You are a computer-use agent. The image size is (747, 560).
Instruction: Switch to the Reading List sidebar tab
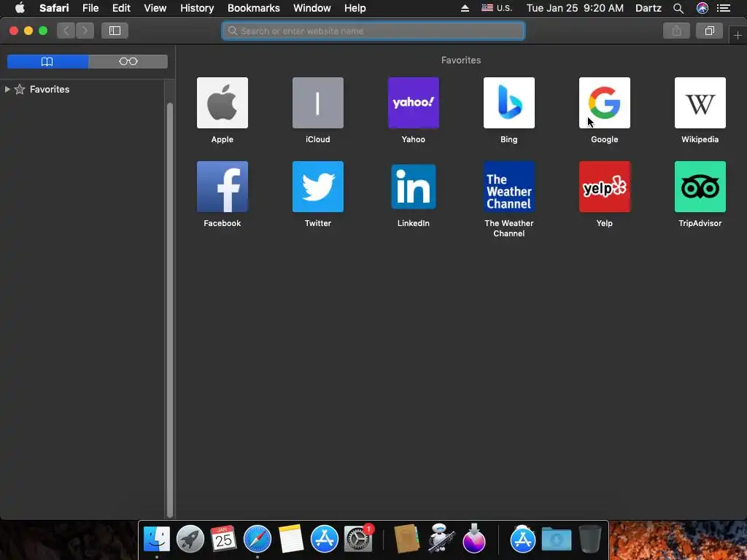pyautogui.click(x=128, y=61)
